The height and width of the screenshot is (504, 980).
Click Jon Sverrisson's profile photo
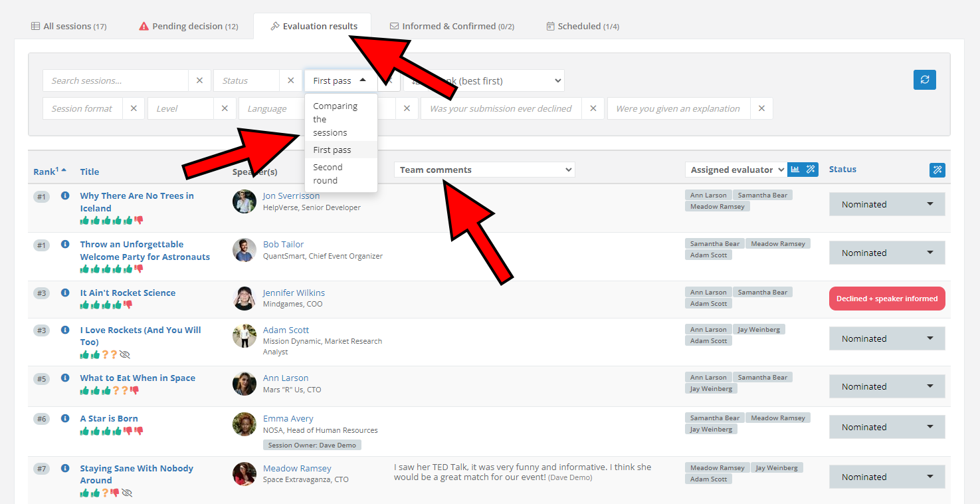pyautogui.click(x=244, y=201)
